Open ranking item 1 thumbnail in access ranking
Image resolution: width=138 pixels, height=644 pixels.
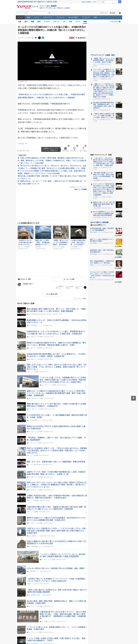tap(119, 61)
